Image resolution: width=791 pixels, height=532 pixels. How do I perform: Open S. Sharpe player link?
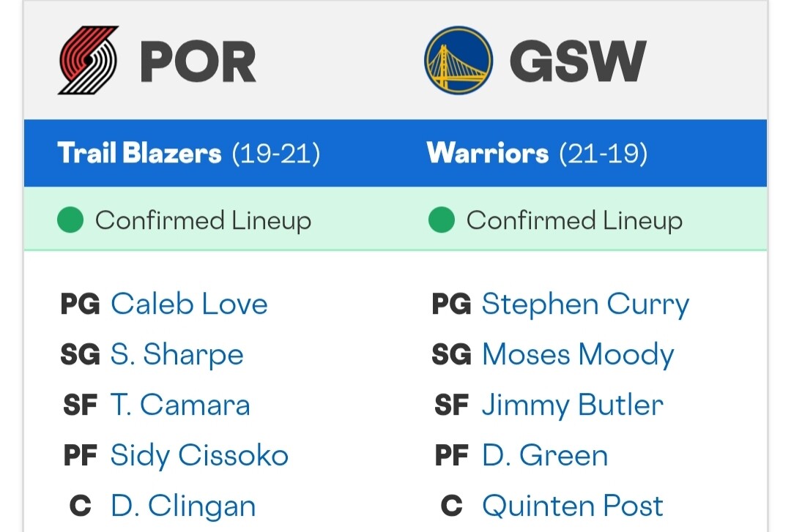click(177, 354)
